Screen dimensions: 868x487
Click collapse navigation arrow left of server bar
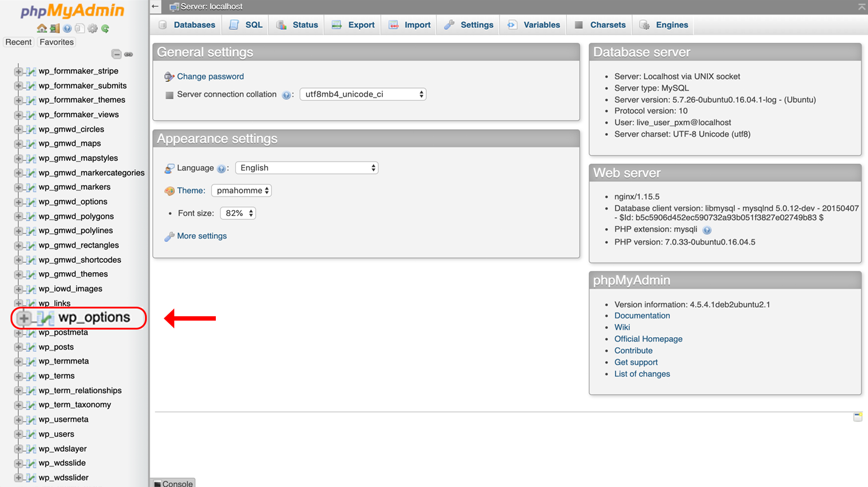pos(155,6)
